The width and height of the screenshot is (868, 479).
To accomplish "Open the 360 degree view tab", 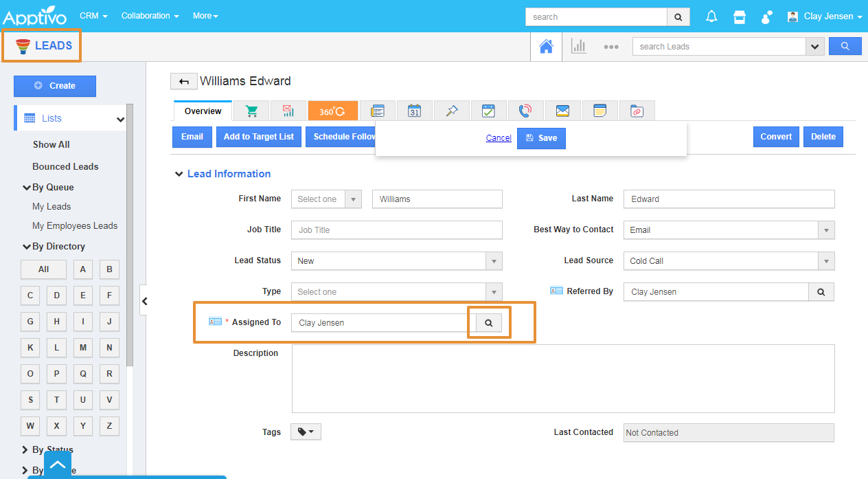I will [x=333, y=111].
